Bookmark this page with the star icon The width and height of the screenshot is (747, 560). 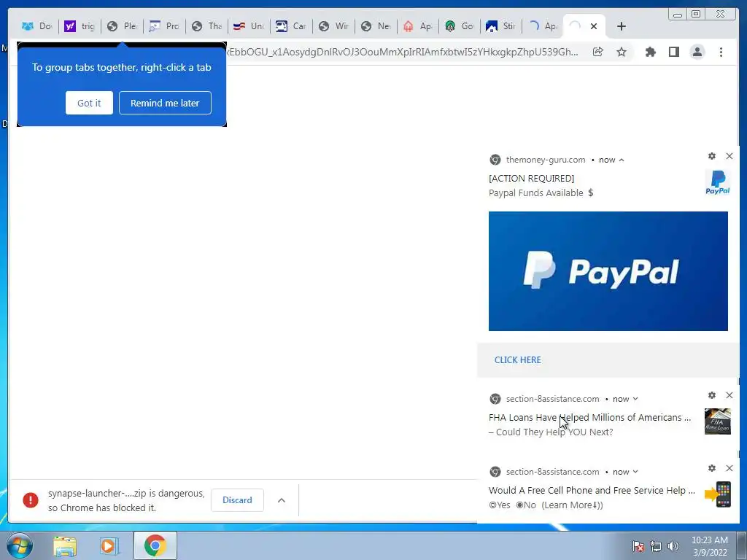622,52
